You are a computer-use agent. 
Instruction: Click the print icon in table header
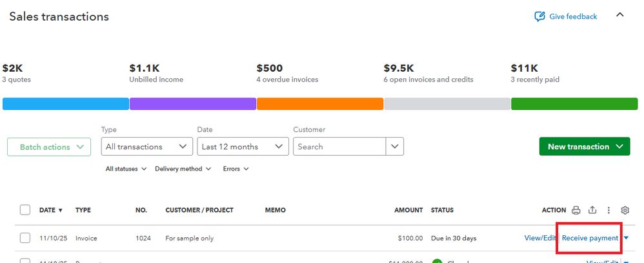pos(576,210)
